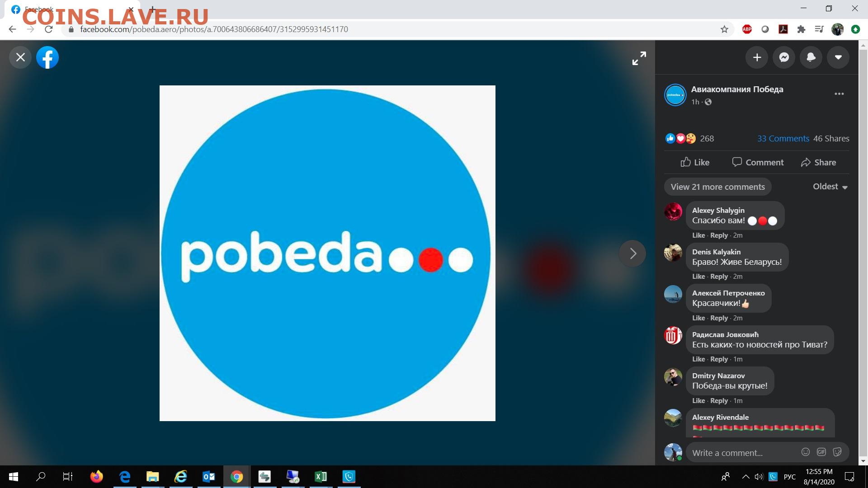Open a new browser tab with the plus
This screenshot has width=868, height=488.
coord(152,9)
